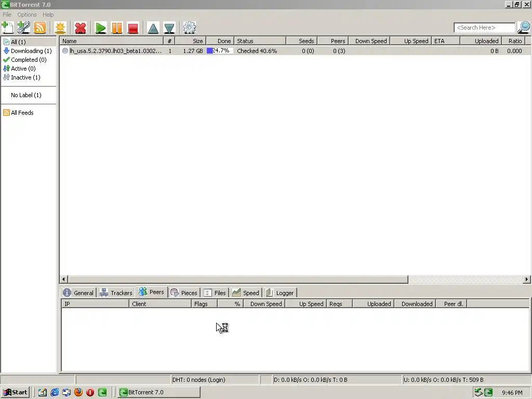The image size is (532, 399).
Task: Sort by the Size column header
Action: pos(190,41)
